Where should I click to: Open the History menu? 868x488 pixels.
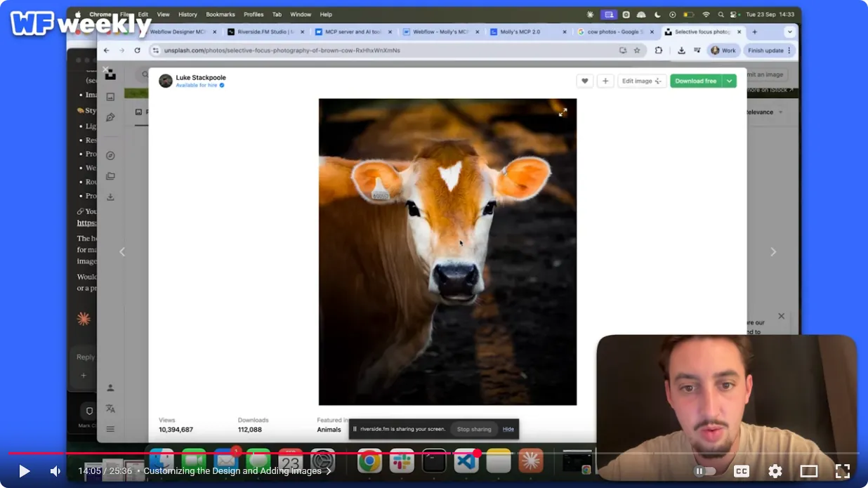click(x=188, y=14)
